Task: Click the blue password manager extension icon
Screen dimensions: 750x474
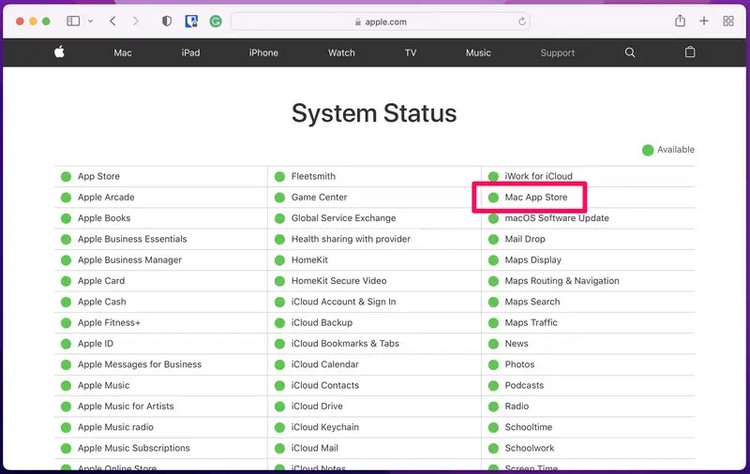Action: pyautogui.click(x=191, y=21)
